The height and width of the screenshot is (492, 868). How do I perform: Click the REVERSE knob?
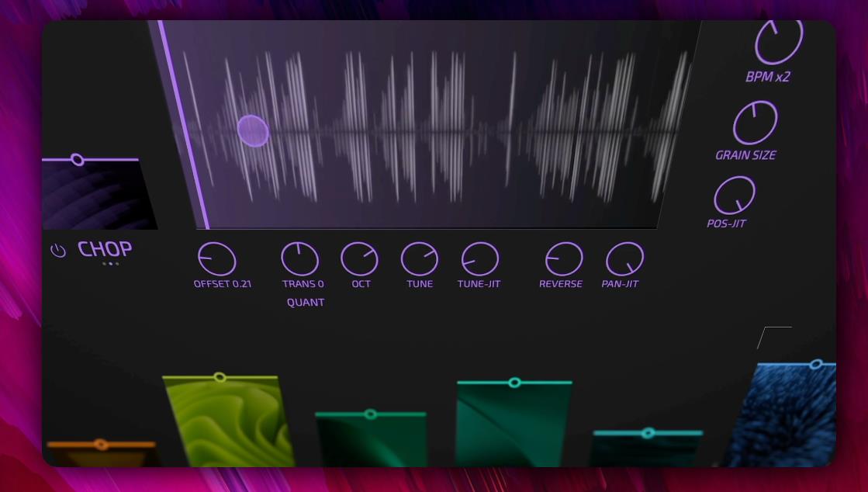click(x=564, y=258)
